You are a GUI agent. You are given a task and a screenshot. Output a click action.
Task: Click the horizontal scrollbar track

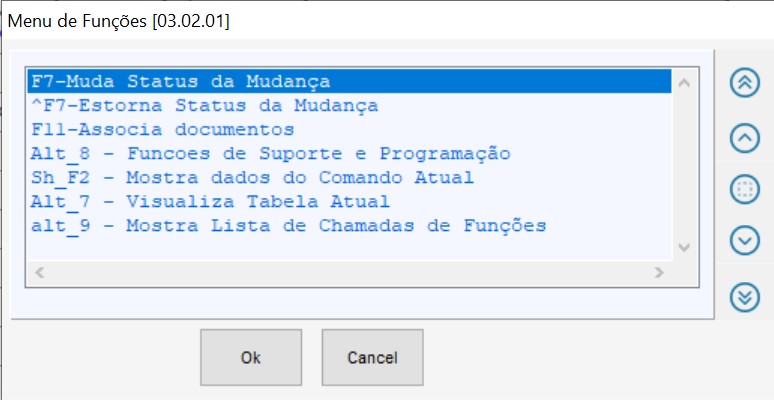pyautogui.click(x=350, y=272)
